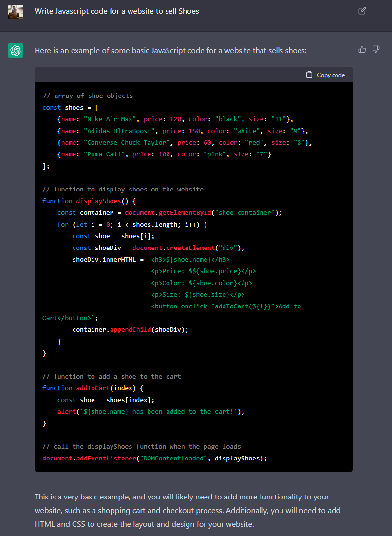Click the closing paragraph starting "This is a very basic example"
The height and width of the screenshot is (536, 392).
click(x=187, y=510)
